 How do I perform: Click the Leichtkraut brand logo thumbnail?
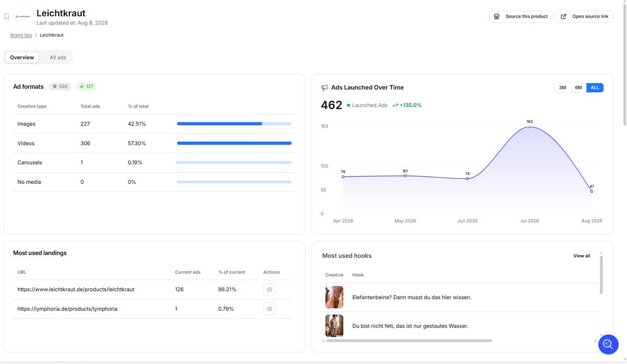click(x=23, y=16)
